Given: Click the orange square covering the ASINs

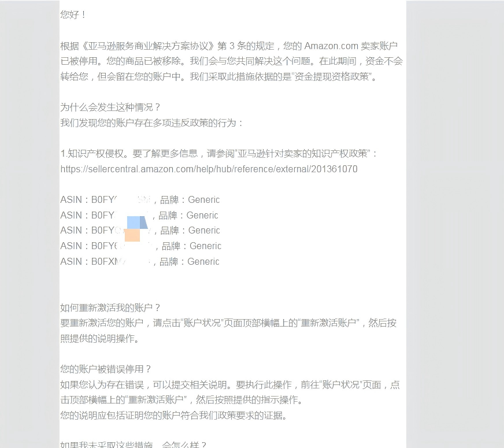Looking at the screenshot, I should pos(132,235).
